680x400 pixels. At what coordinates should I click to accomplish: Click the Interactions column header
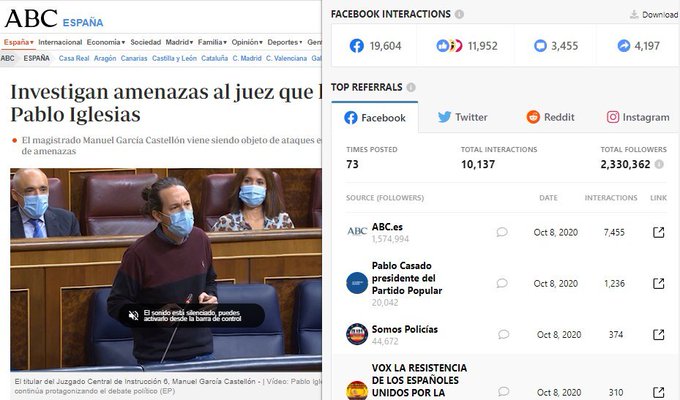tap(611, 198)
